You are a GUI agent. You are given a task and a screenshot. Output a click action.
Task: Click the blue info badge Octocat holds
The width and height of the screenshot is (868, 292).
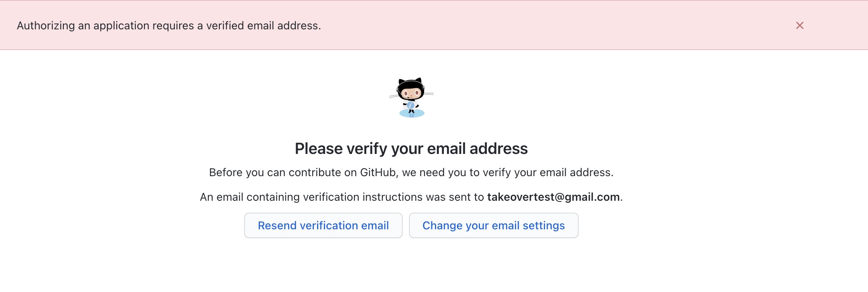tap(411, 105)
